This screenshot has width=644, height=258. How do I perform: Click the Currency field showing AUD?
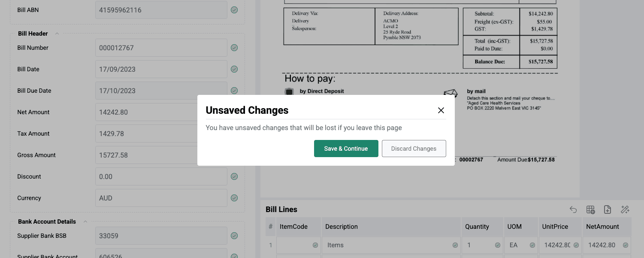(161, 198)
